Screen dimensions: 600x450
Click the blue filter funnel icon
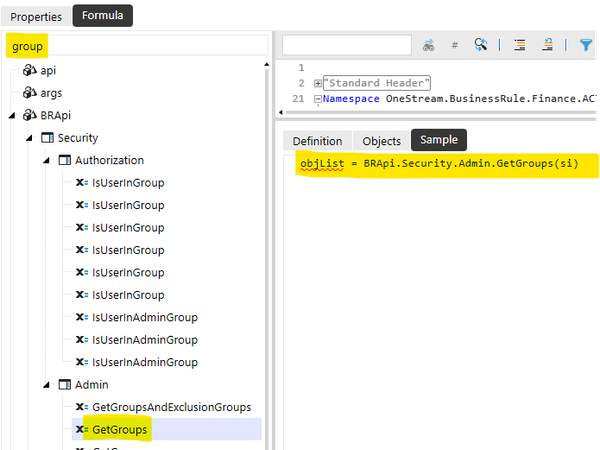click(586, 45)
